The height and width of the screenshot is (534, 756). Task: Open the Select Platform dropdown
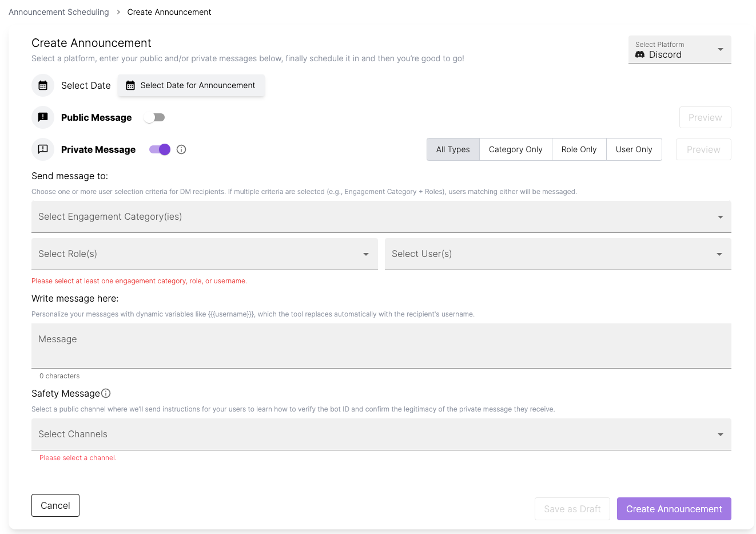click(679, 50)
